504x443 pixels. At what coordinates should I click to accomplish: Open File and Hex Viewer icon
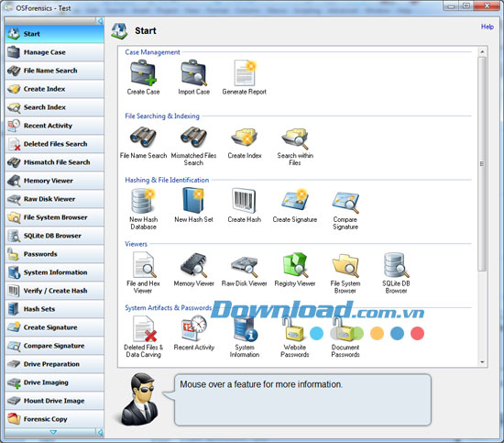point(144,265)
